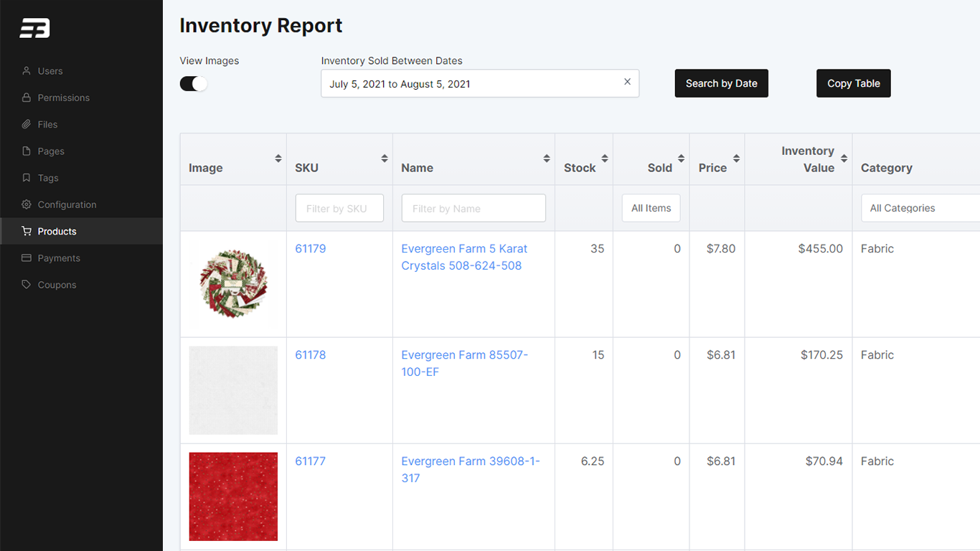Sort the table by the Stock column

pyautogui.click(x=605, y=159)
